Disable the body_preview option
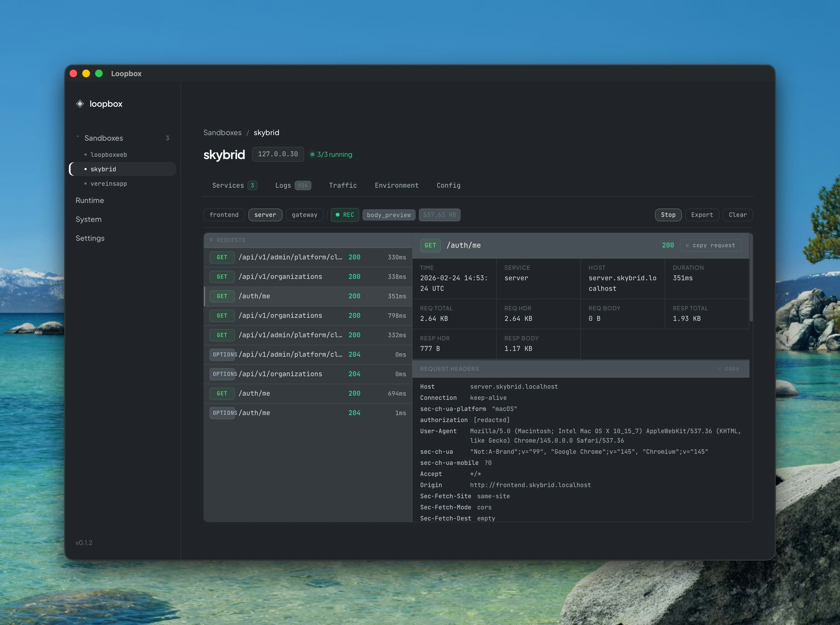Viewport: 840px width, 625px height. (x=389, y=215)
